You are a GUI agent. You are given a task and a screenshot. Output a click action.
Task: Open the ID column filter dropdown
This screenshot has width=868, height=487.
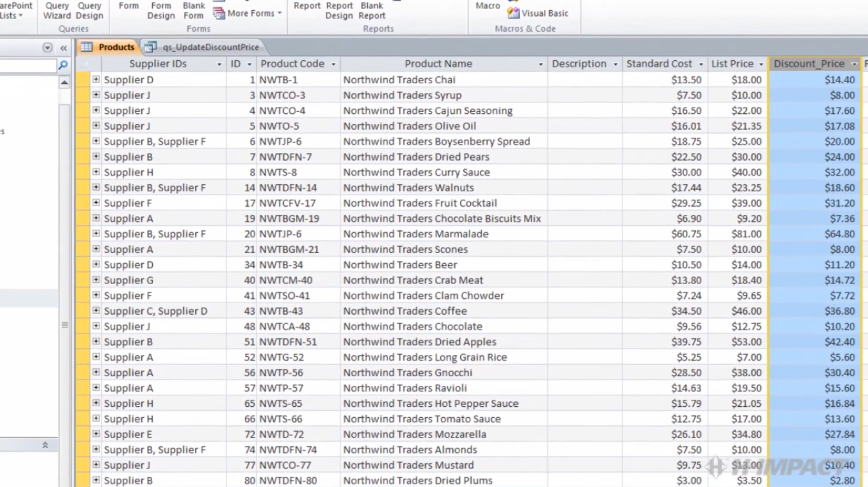click(249, 64)
